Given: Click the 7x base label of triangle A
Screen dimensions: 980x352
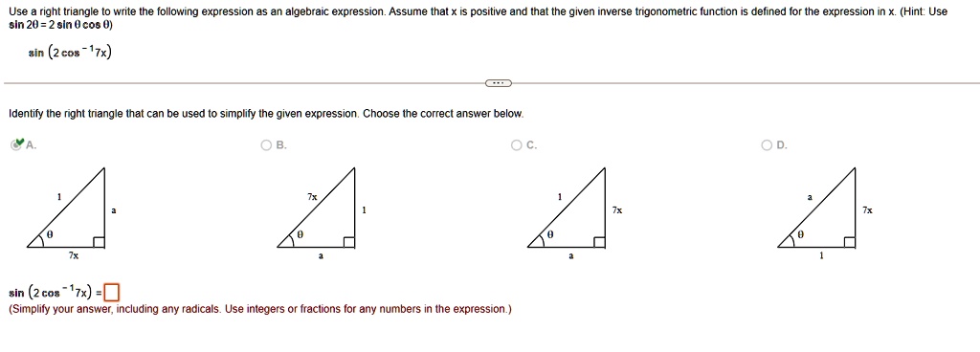Looking at the screenshot, I should coord(73,255).
